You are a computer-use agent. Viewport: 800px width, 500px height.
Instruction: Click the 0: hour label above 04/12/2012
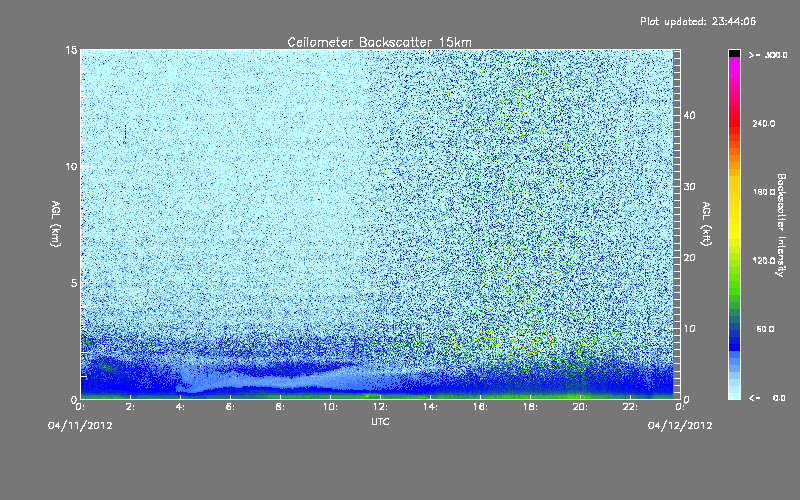coord(680,407)
